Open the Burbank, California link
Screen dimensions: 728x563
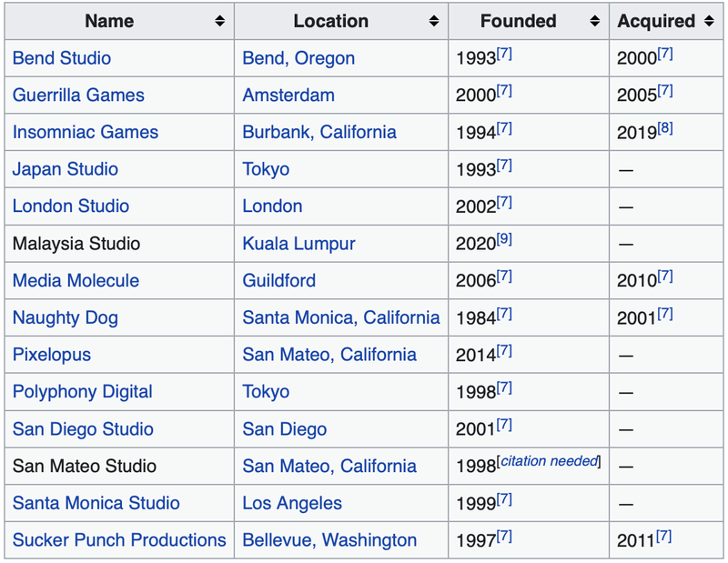coord(319,133)
